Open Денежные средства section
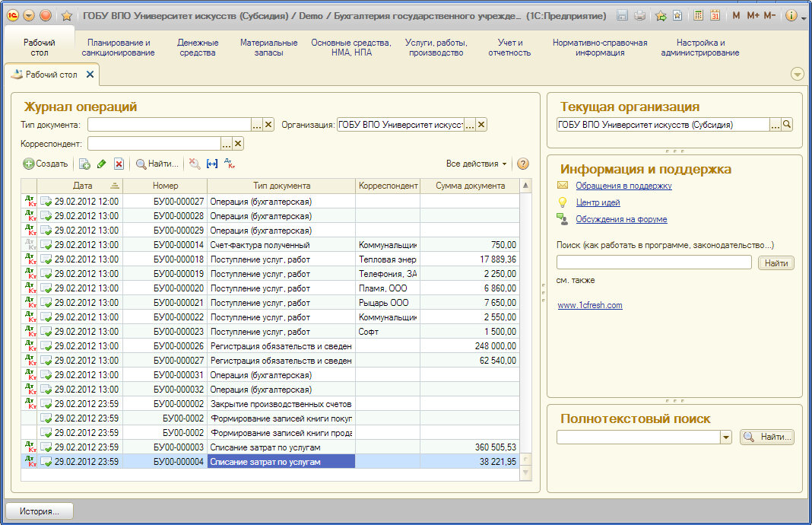This screenshot has width=812, height=525. (x=198, y=47)
